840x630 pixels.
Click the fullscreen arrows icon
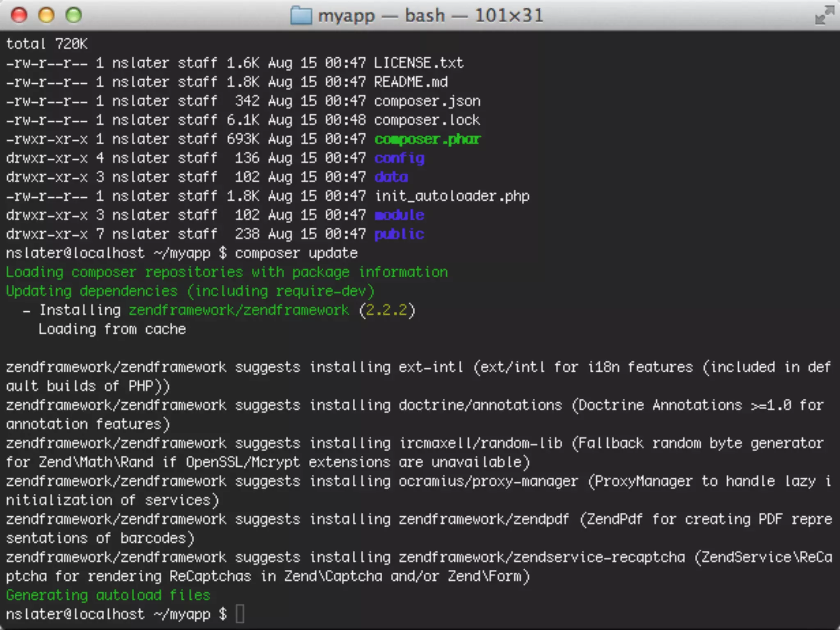point(824,16)
